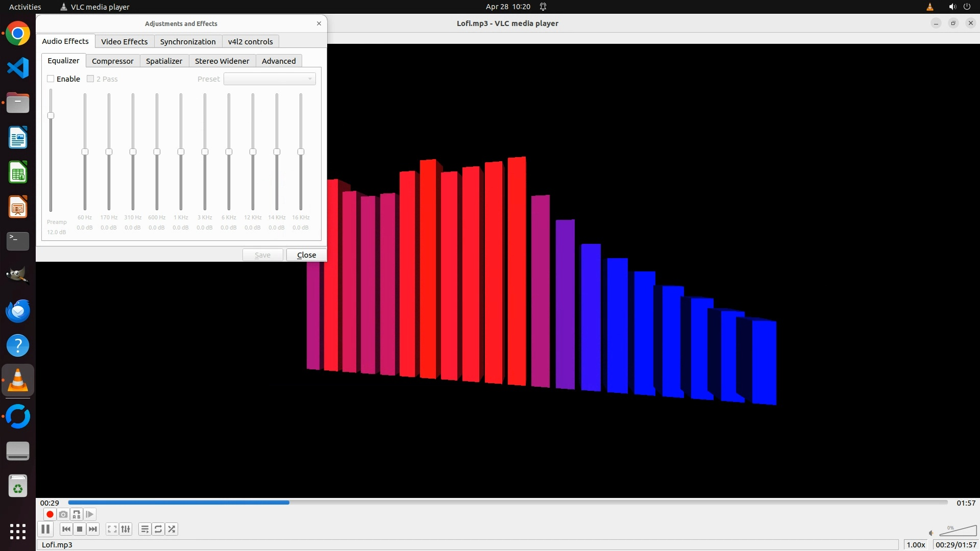Image resolution: width=980 pixels, height=551 pixels.
Task: Open the Compressor sub-tab
Action: (112, 61)
